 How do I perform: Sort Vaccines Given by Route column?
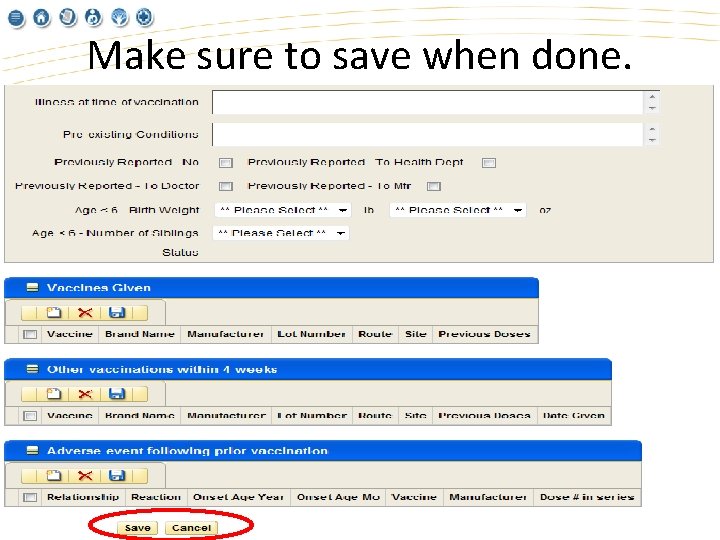tap(375, 334)
